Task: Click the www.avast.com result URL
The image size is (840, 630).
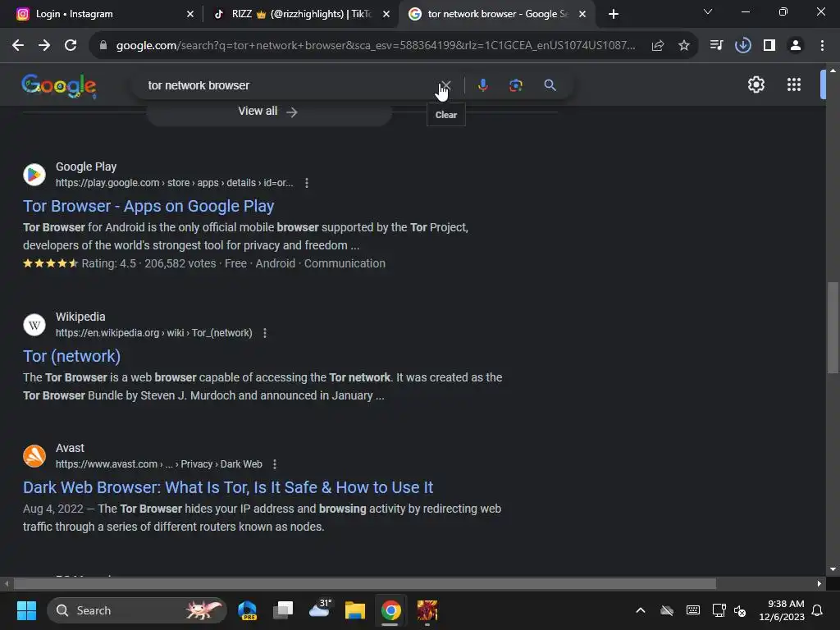Action: (x=158, y=464)
